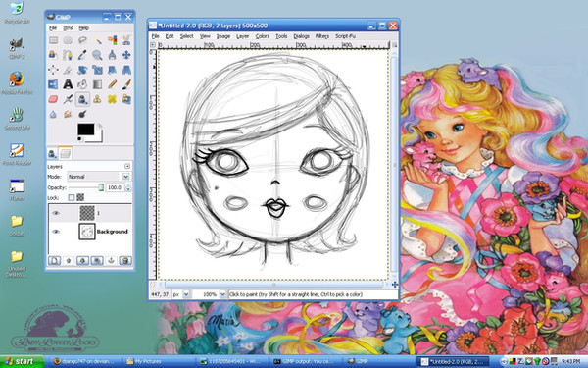Viewport: 588px width, 368px height.
Task: Select the Blur/Sharpen droplet tool
Action: [53, 114]
